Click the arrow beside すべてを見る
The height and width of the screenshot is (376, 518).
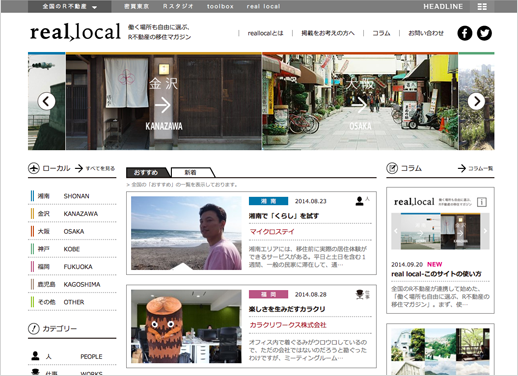point(79,168)
